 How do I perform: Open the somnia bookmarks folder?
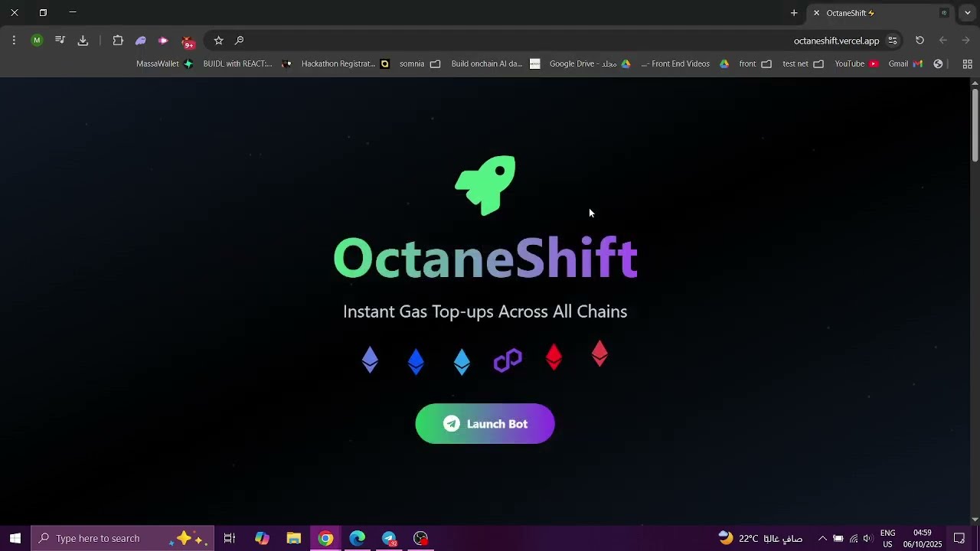click(x=420, y=64)
